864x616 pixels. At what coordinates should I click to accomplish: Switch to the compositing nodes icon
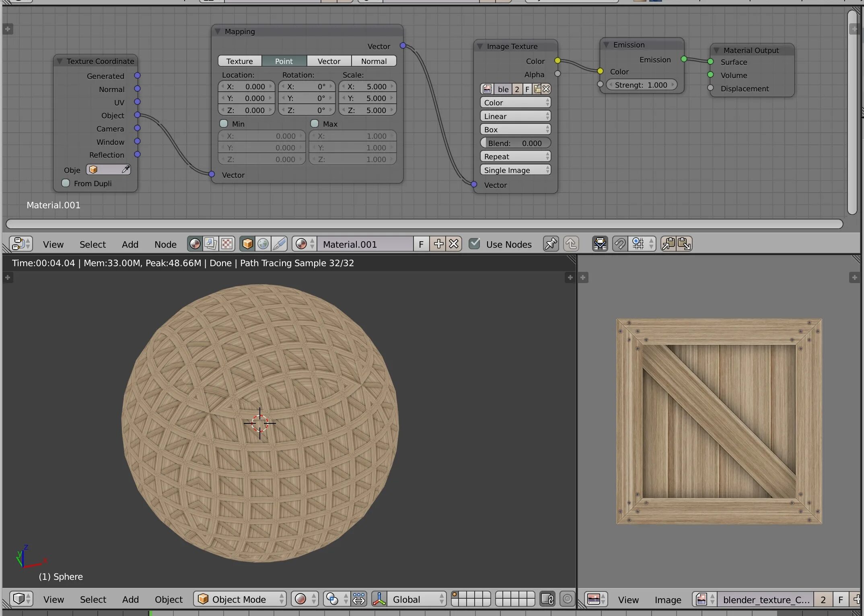211,244
